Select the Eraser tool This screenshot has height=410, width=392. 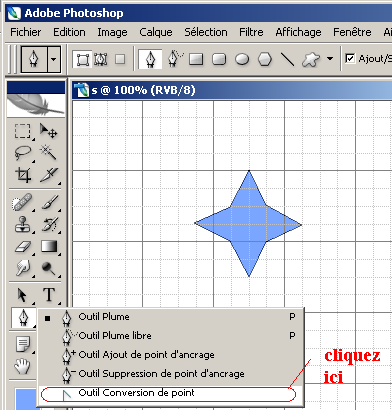[x=22, y=247]
